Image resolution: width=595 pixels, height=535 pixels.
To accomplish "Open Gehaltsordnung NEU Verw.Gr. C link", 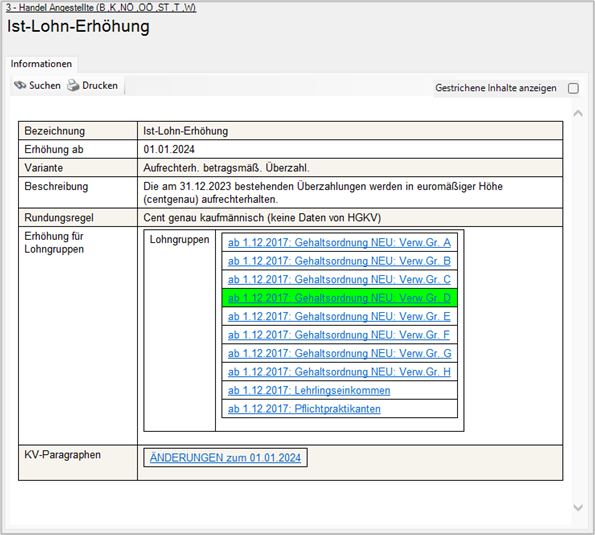I will (339, 280).
